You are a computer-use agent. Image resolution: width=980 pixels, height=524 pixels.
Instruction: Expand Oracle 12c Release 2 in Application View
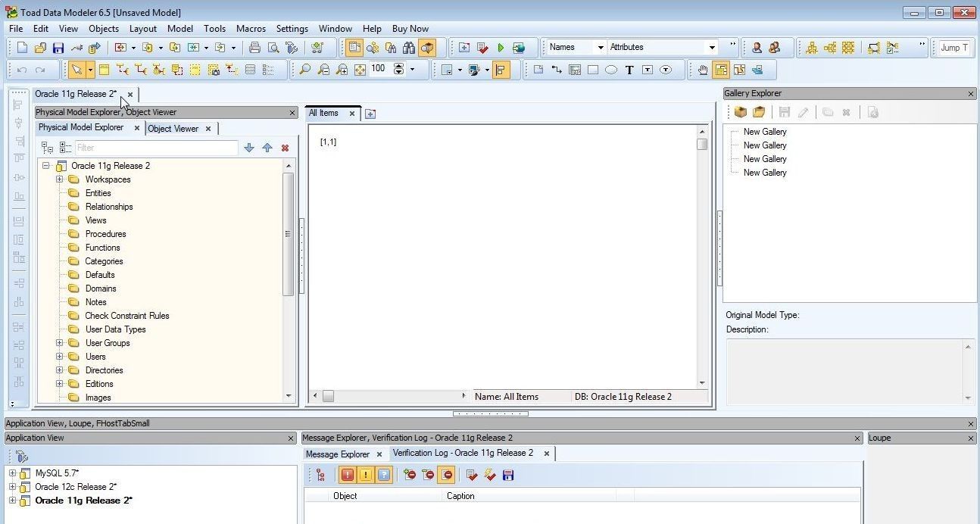click(12, 487)
